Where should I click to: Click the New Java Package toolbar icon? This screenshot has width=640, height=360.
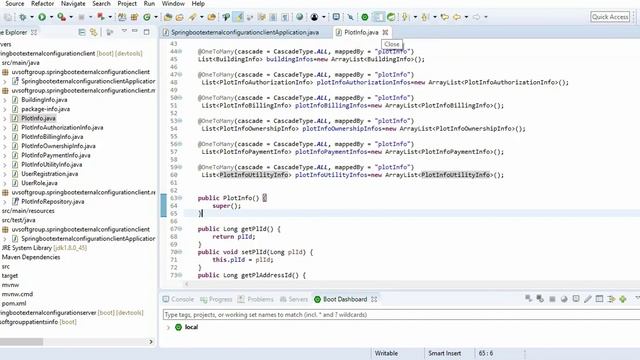coord(134,17)
